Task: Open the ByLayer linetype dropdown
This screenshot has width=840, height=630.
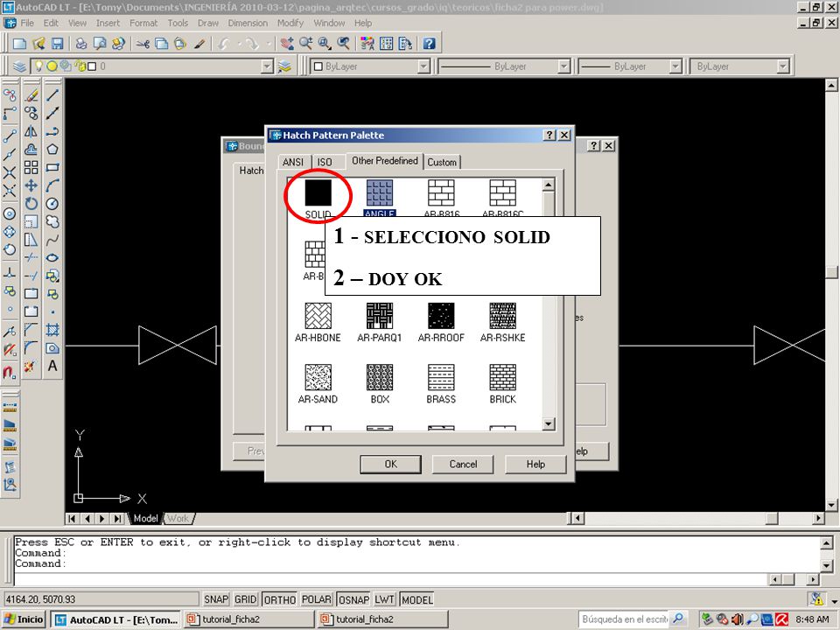Action: 563,66
